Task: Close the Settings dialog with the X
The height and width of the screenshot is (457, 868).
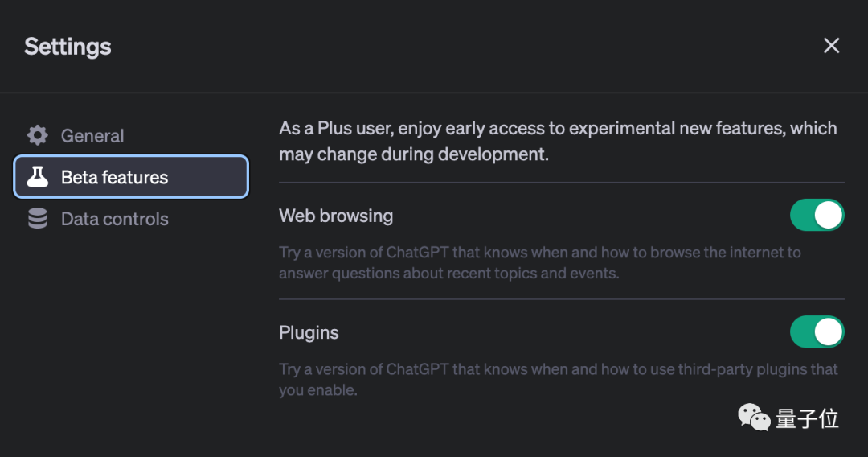Action: (831, 46)
